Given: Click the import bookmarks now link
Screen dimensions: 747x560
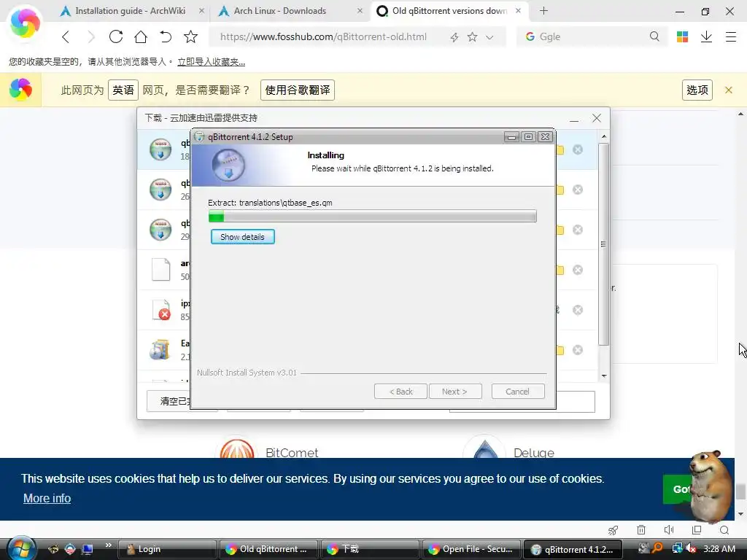Looking at the screenshot, I should click(x=211, y=62).
